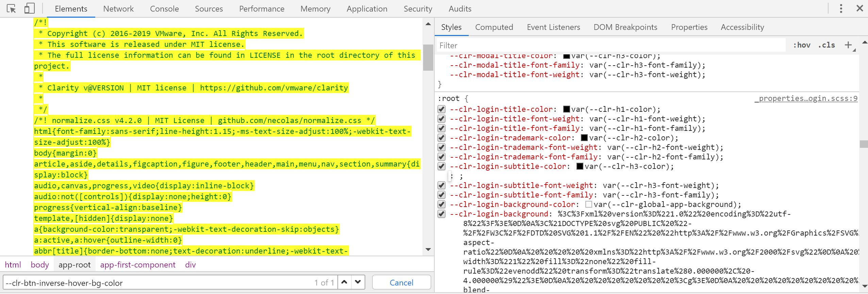Click the 'body{margin:0}' line in Elements

coord(65,153)
